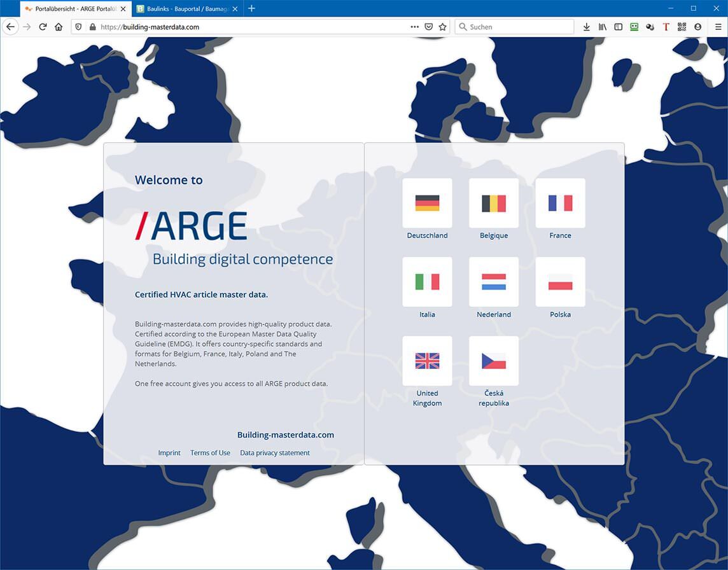Select the Italia flag tile
728x570 pixels.
coord(427,282)
